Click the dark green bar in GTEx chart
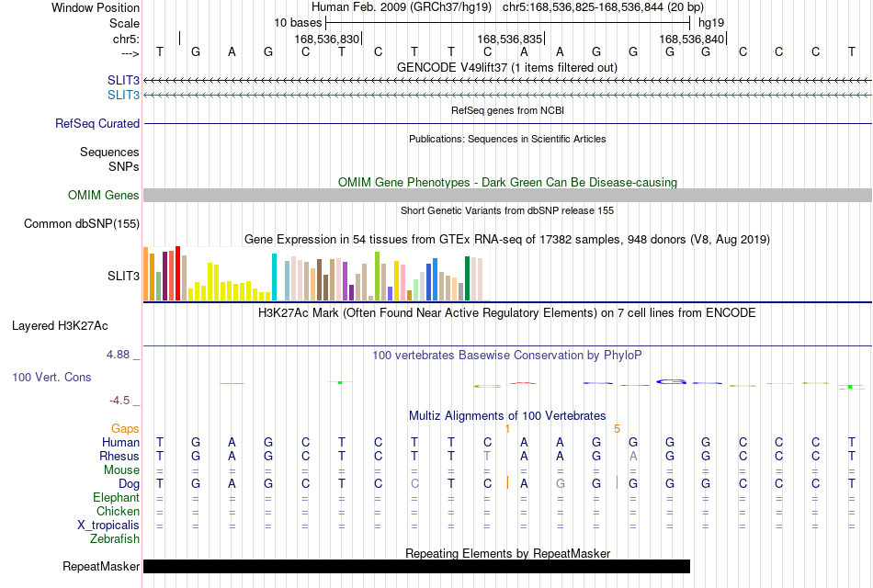 467,278
